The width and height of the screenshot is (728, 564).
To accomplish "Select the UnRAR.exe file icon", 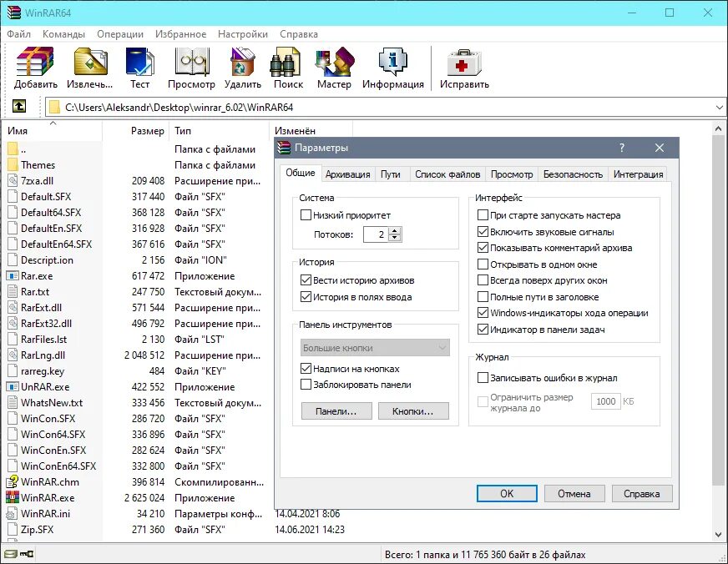I will (x=13, y=387).
